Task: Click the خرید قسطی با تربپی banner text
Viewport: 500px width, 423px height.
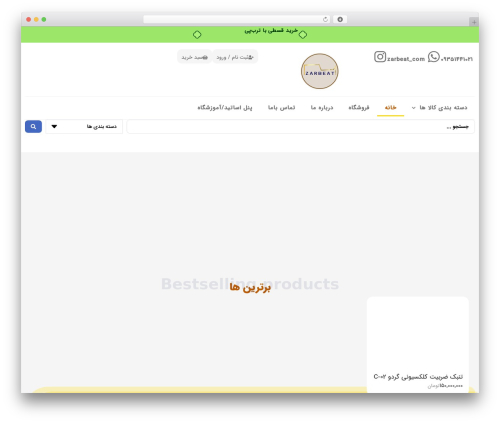Action: click(271, 31)
